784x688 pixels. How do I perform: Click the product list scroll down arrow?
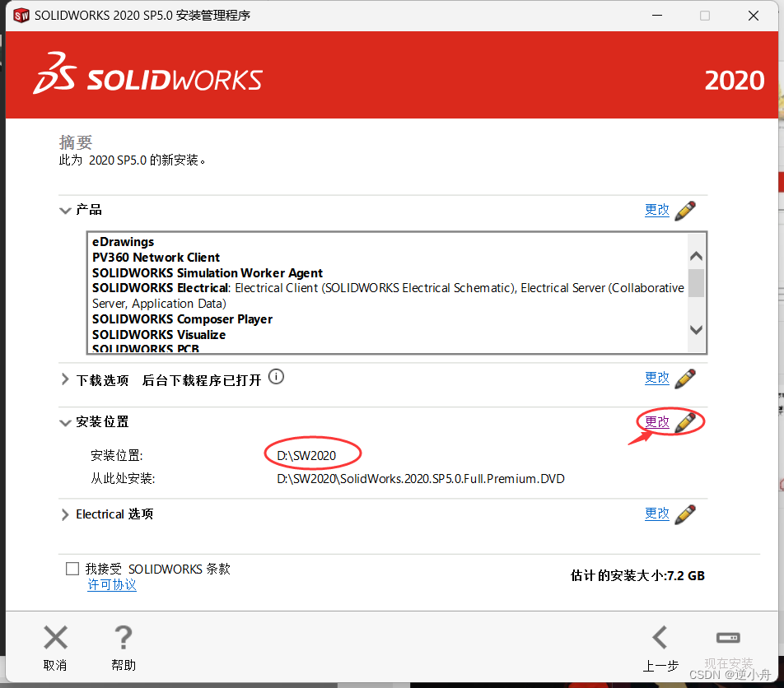click(696, 330)
